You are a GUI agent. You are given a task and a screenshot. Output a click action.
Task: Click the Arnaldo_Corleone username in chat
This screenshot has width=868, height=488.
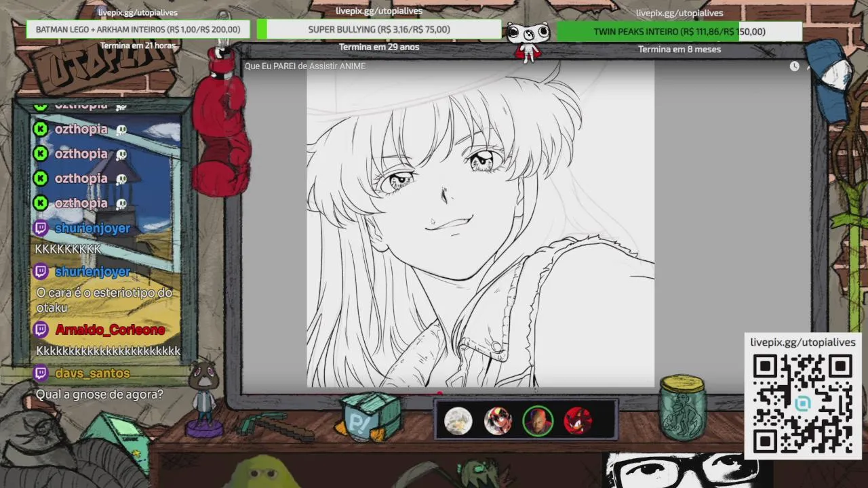110,330
